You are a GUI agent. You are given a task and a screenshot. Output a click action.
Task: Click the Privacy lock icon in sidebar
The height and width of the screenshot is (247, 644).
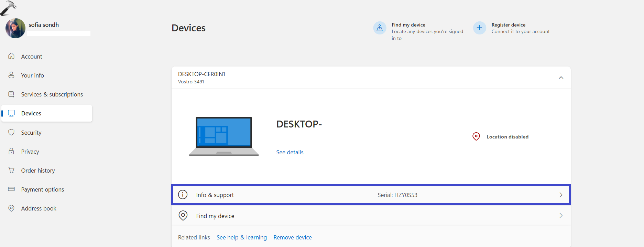tap(11, 151)
